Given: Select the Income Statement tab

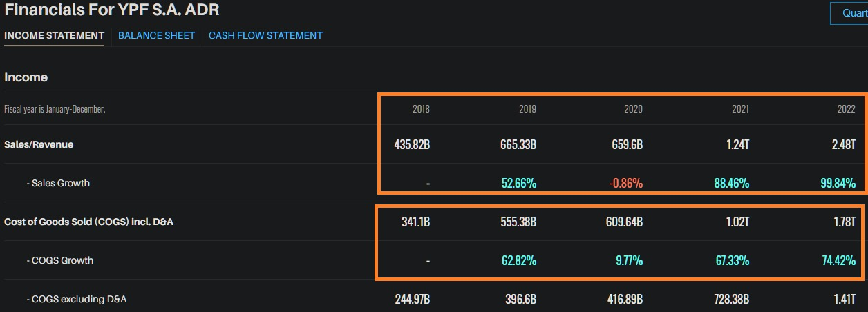Looking at the screenshot, I should (54, 35).
